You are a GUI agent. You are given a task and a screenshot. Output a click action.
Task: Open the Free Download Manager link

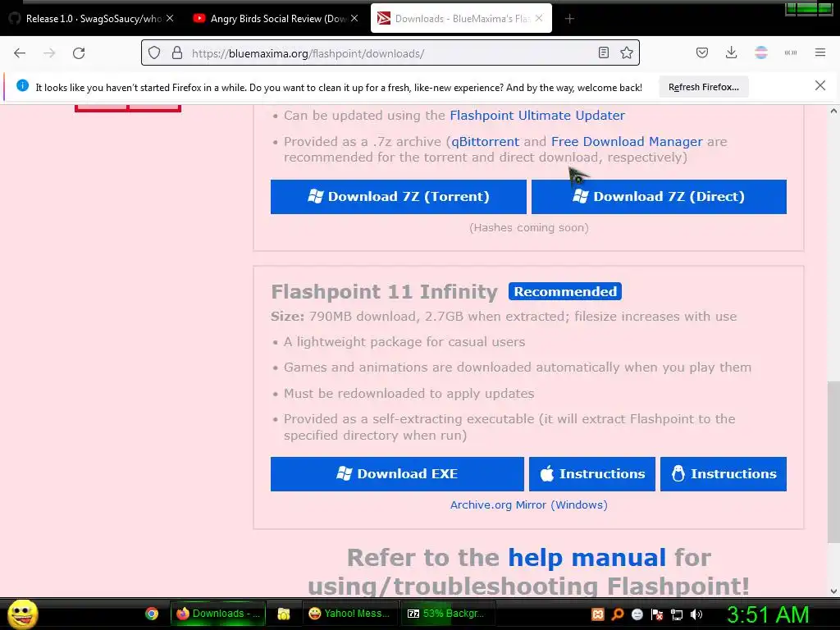click(x=627, y=141)
